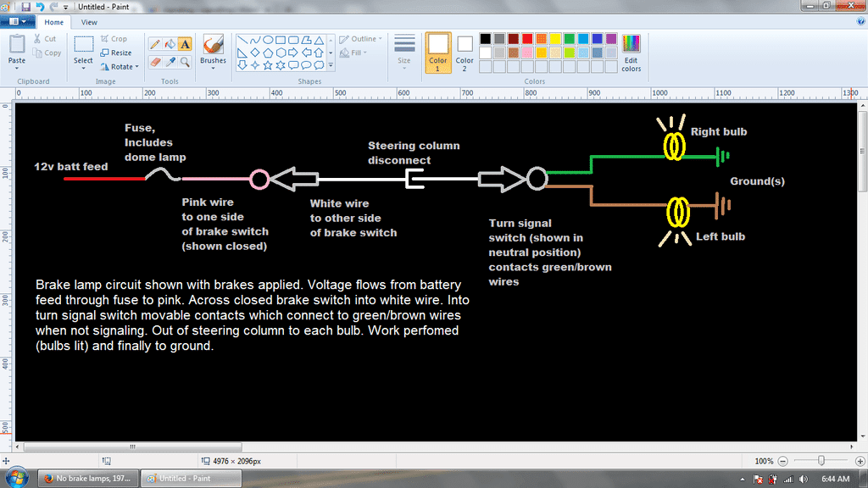Viewport: 868px width, 488px height.
Task: Switch to the View tab
Action: coord(89,22)
